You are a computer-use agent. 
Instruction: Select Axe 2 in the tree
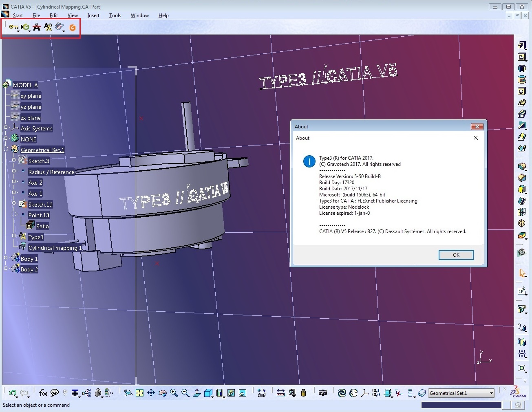[35, 183]
